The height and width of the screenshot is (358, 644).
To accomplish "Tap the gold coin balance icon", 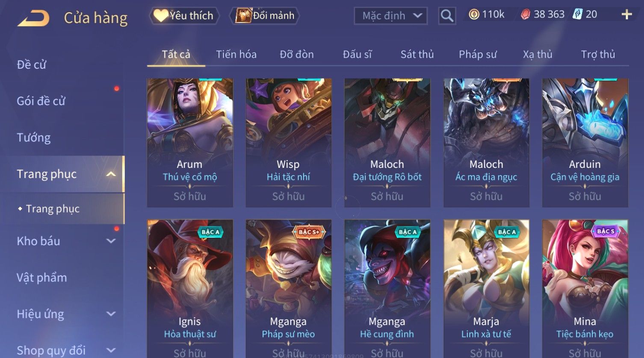I will (474, 15).
